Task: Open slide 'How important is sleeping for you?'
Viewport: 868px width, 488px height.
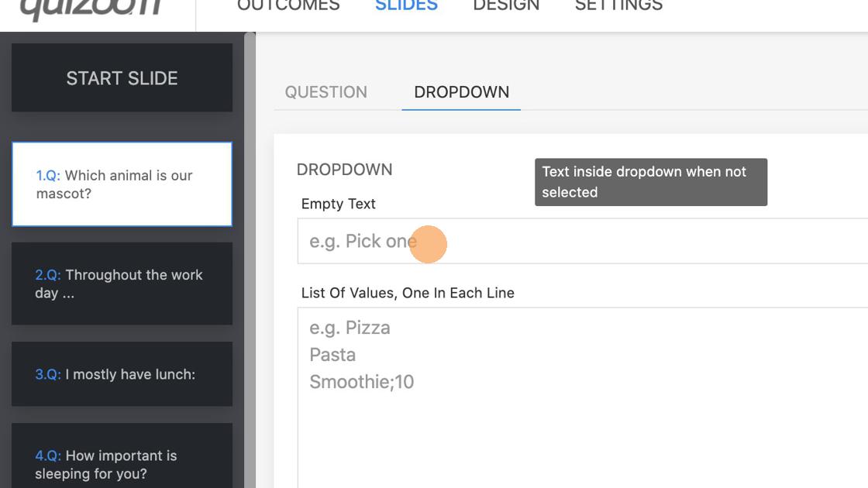Action: [122, 464]
